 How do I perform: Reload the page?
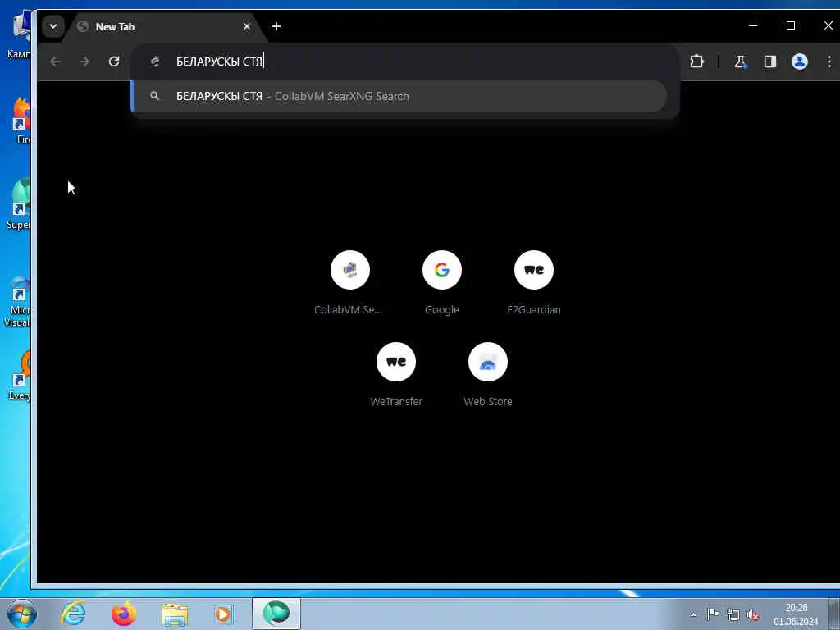[114, 62]
